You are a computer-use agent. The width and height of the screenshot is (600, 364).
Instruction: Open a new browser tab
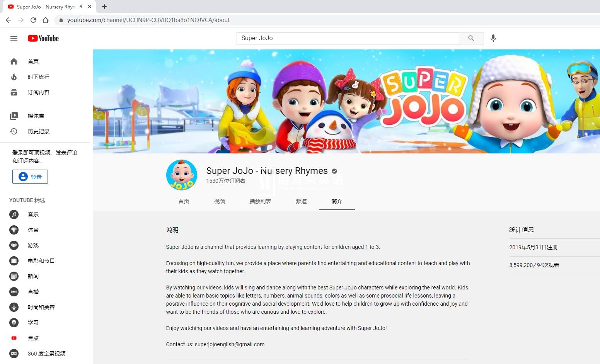(x=104, y=7)
